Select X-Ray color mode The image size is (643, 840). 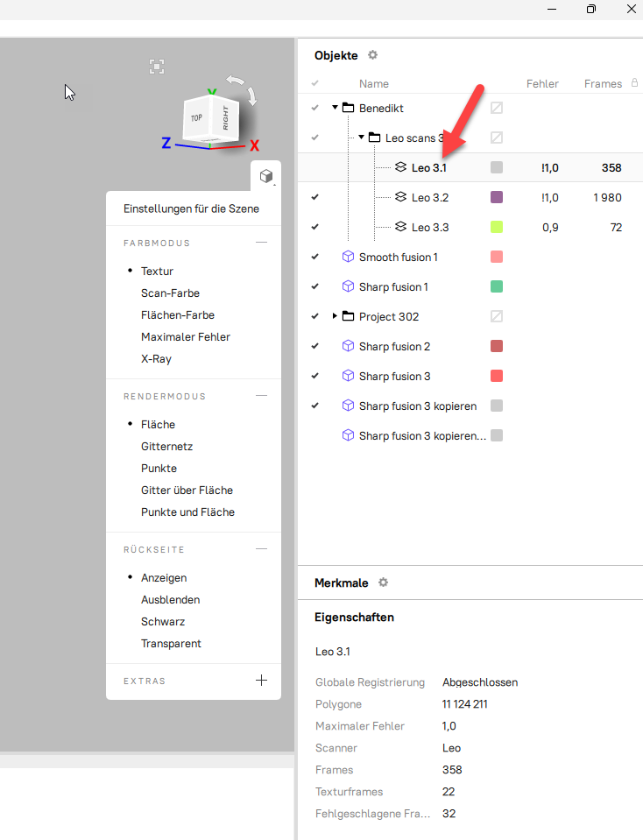[x=157, y=359]
